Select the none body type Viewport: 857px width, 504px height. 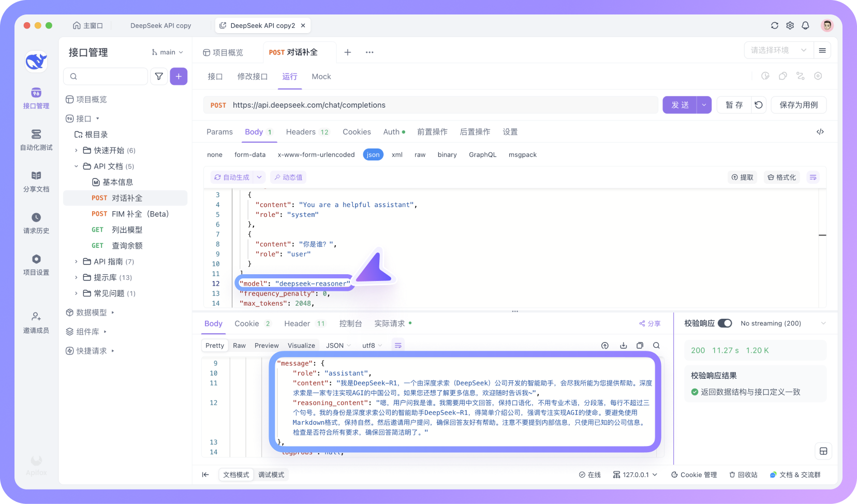point(215,155)
